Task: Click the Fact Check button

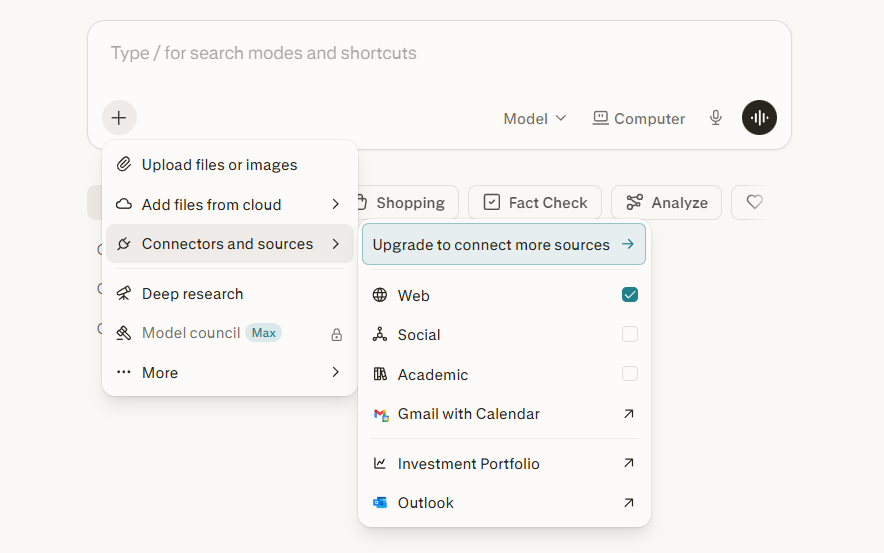Action: (x=534, y=202)
